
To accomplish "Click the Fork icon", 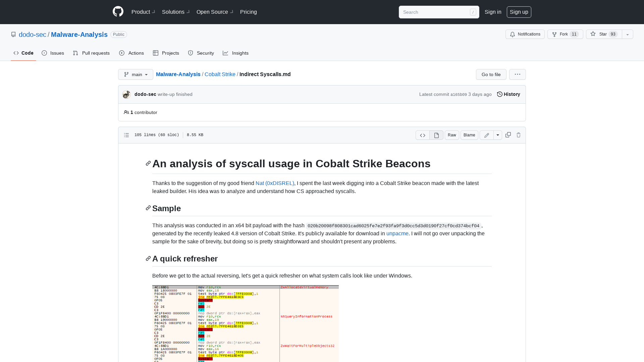I will (554, 34).
